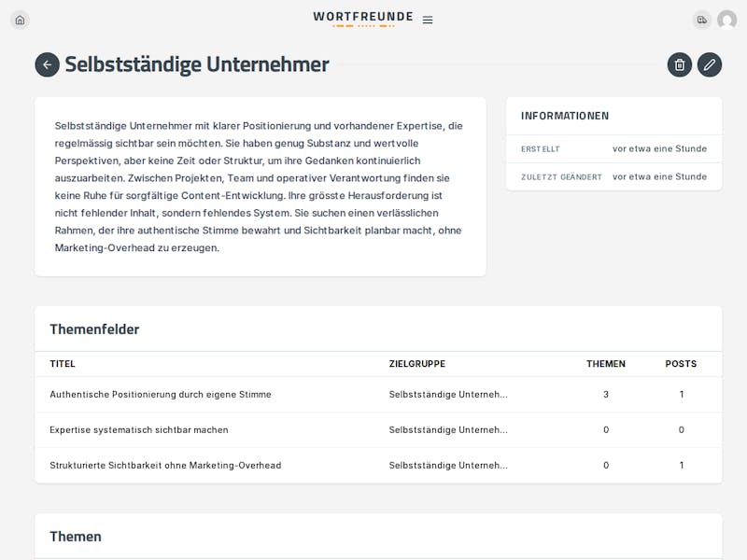The image size is (747, 560).
Task: Edit target group with pencil icon
Action: (710, 64)
